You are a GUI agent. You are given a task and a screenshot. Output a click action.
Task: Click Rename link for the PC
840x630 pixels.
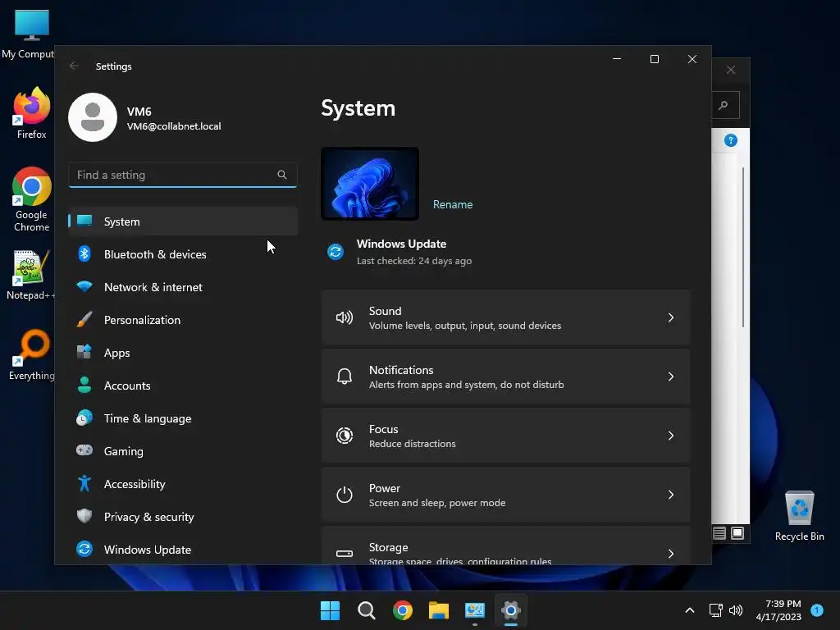tap(453, 204)
